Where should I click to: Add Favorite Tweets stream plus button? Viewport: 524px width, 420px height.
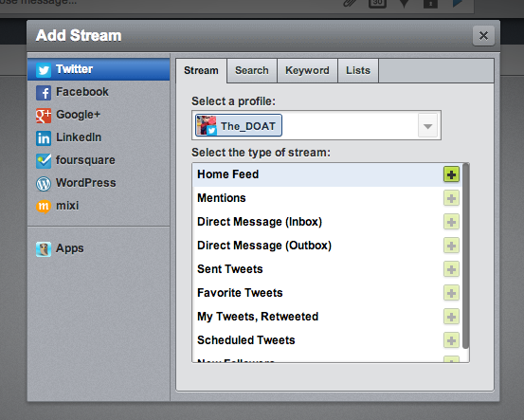pyautogui.click(x=451, y=293)
